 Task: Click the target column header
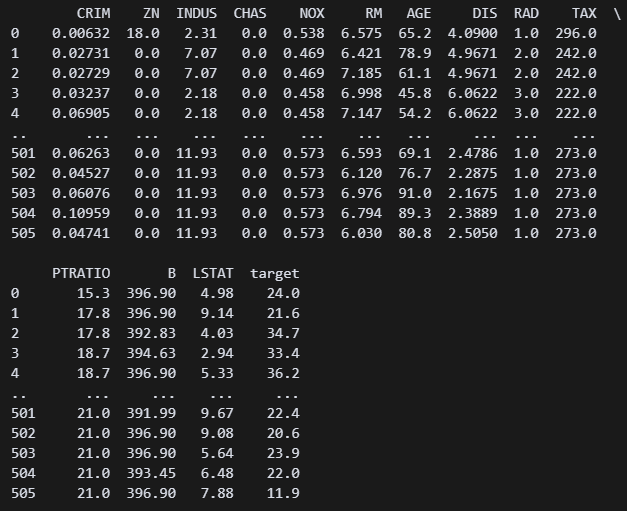(x=275, y=273)
